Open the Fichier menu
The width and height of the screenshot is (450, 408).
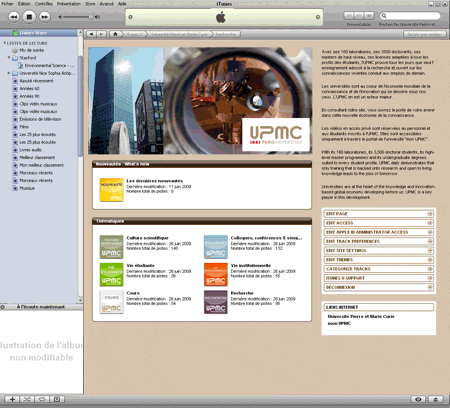pyautogui.click(x=7, y=4)
